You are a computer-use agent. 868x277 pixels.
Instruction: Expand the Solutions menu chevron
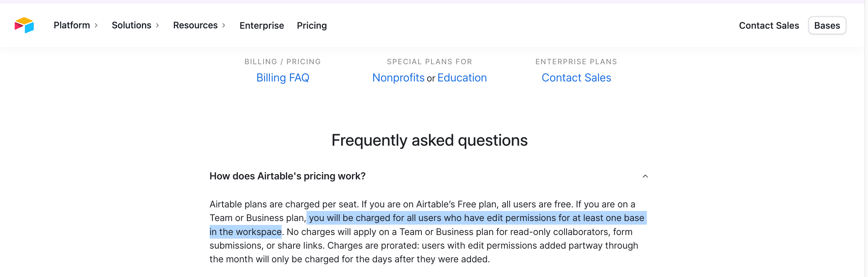(157, 25)
